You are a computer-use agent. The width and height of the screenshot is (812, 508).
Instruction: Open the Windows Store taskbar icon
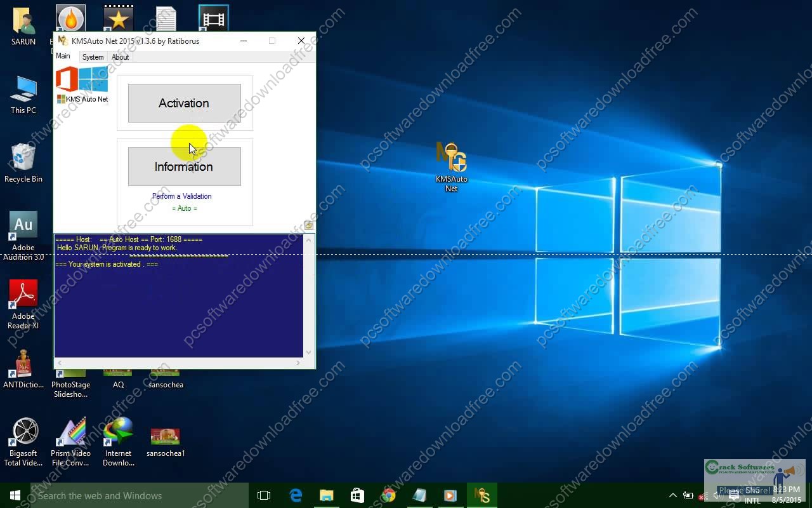pos(357,495)
